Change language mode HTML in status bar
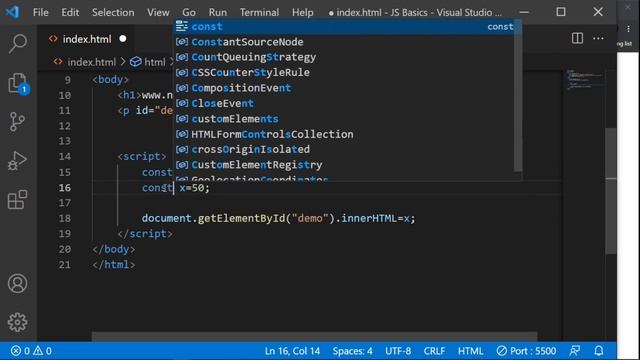The width and height of the screenshot is (640, 360). [x=470, y=351]
